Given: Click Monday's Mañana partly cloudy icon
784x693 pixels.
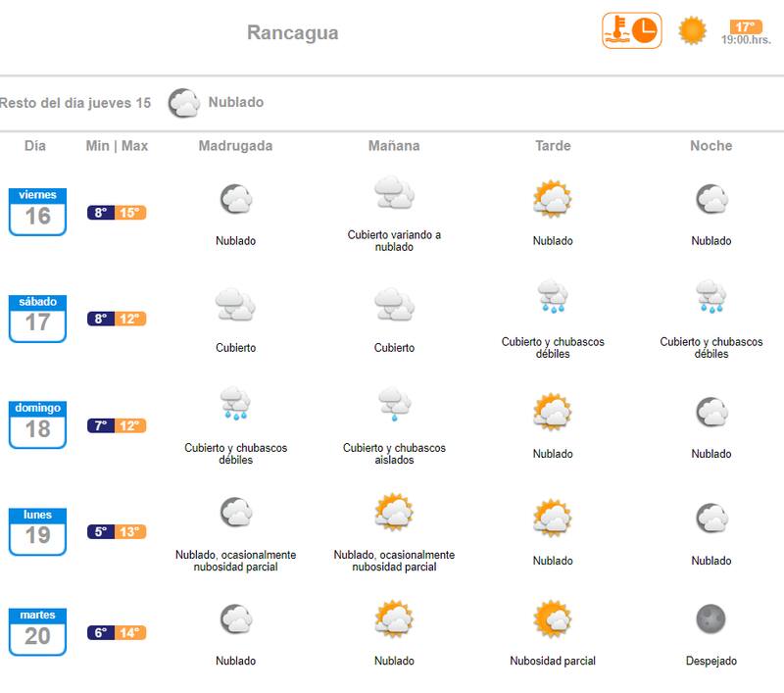Looking at the screenshot, I should 394,513.
